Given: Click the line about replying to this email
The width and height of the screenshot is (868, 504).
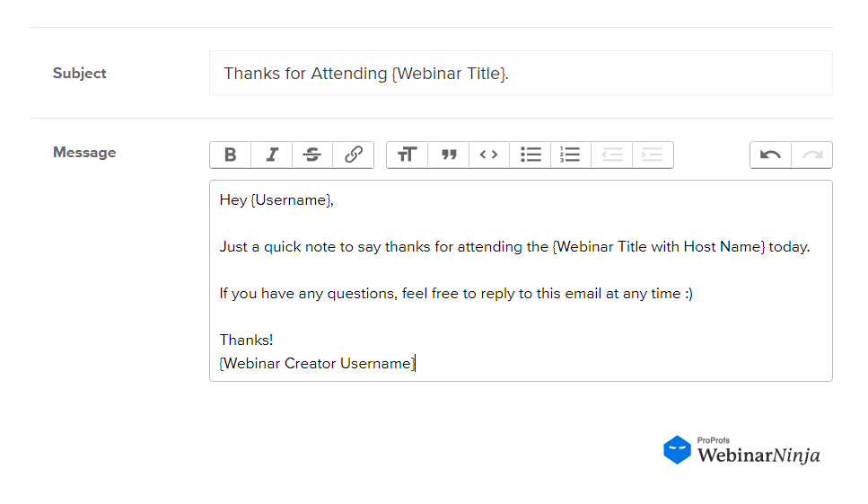Looking at the screenshot, I should coord(456,294).
